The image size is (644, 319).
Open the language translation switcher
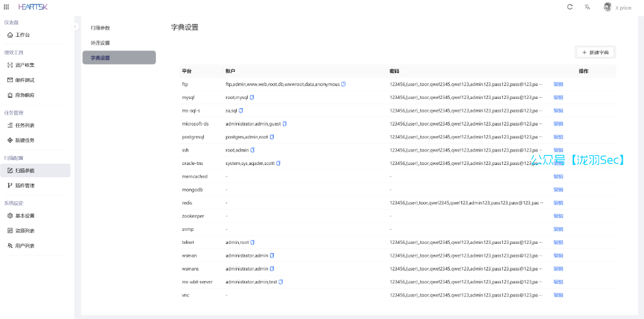click(587, 7)
